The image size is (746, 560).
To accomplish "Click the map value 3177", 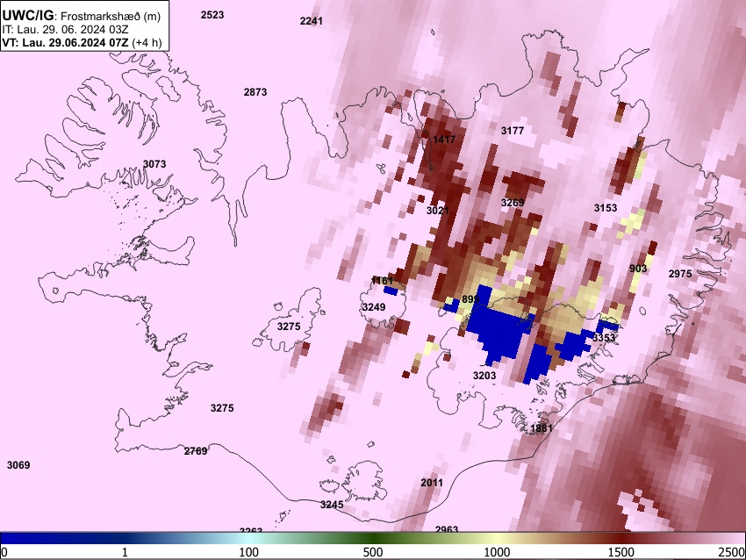I will coord(513,131).
